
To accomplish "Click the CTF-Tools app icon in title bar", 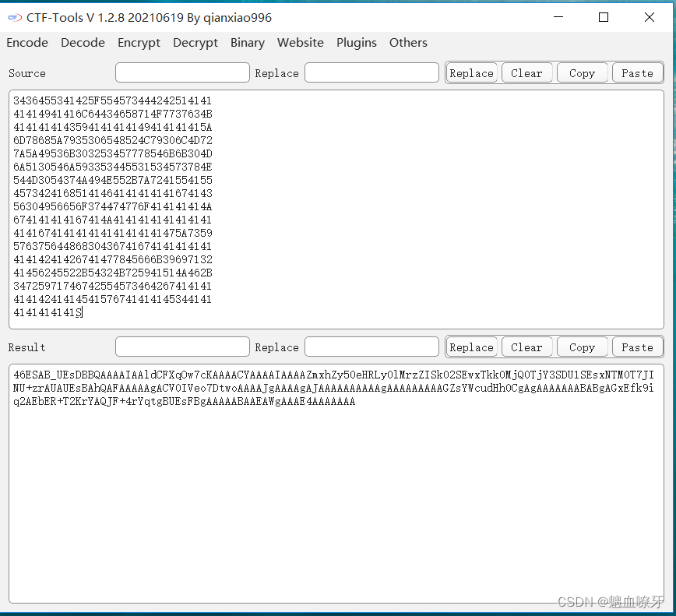I will tap(15, 18).
